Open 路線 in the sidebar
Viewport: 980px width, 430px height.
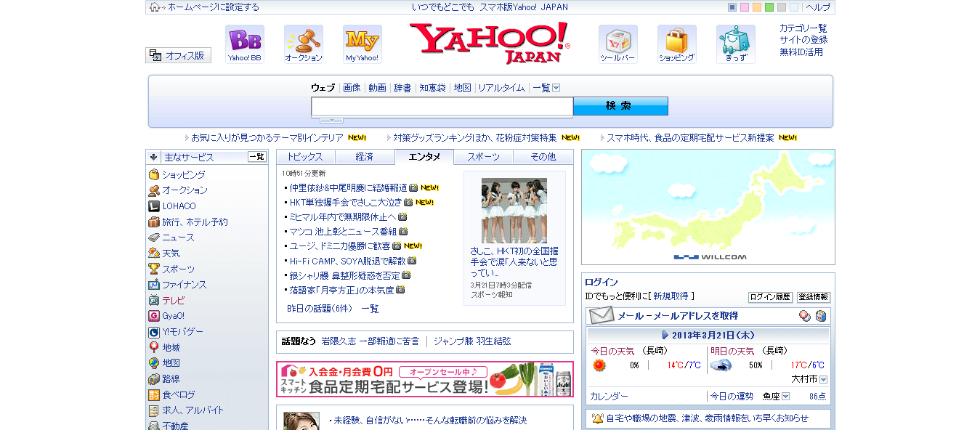(171, 379)
